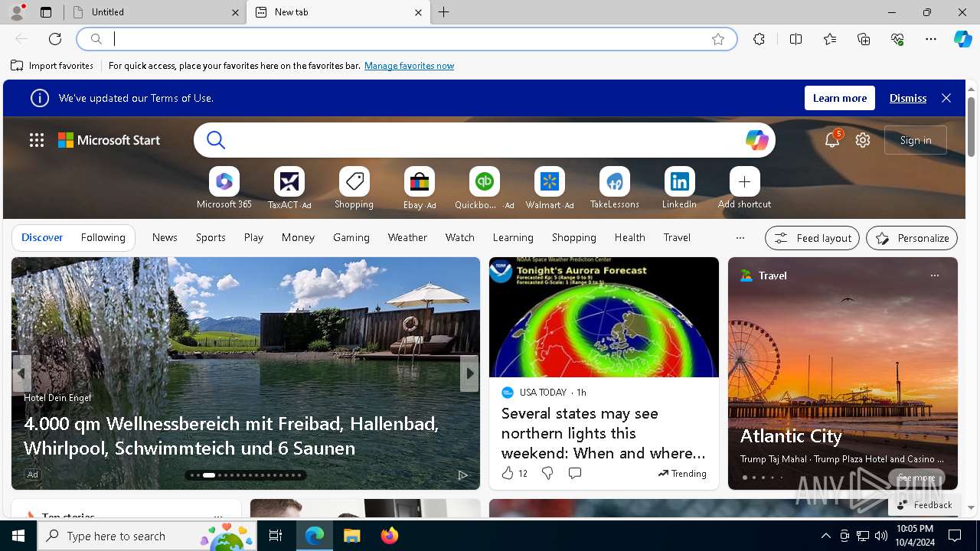Open News category
Viewport: 980px width, 551px height.
coord(165,238)
